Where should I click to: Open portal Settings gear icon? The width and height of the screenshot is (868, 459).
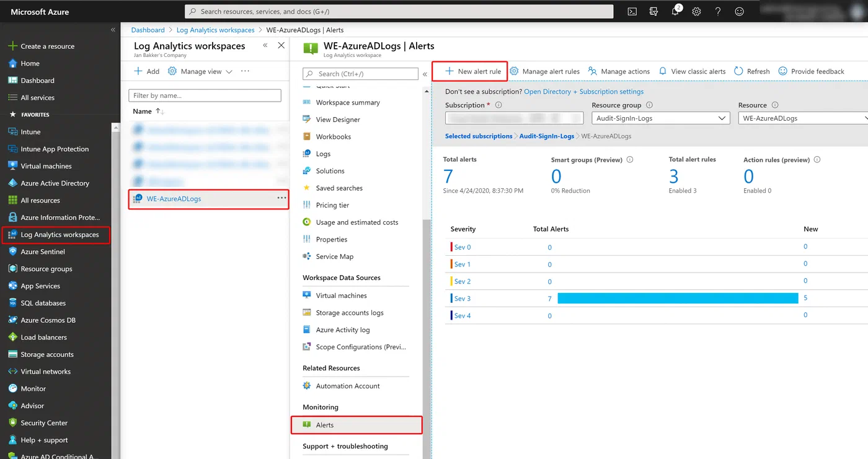coord(697,11)
